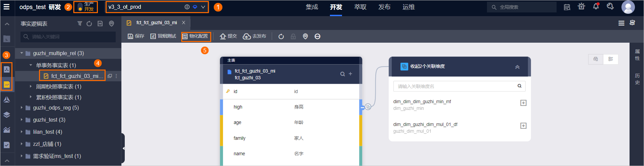Expand the 需求验证ms_test folder
The image size is (644, 166).
coord(22,156)
